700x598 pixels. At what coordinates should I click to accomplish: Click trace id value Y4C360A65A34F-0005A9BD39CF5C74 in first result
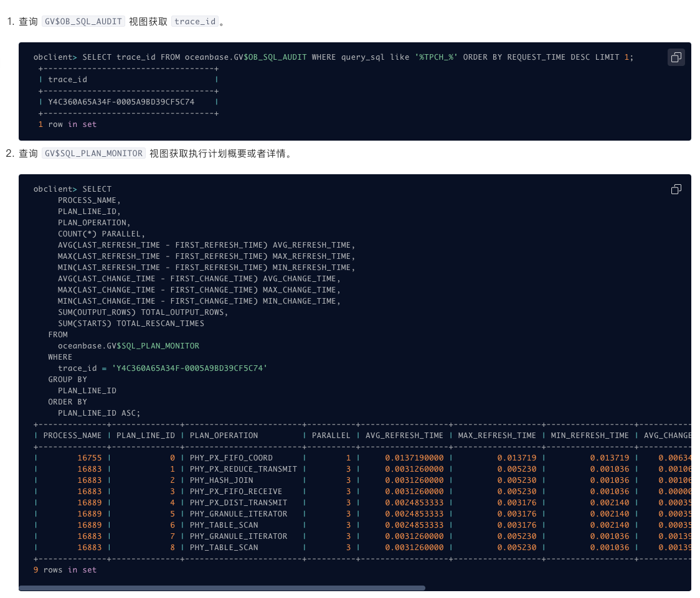121,101
